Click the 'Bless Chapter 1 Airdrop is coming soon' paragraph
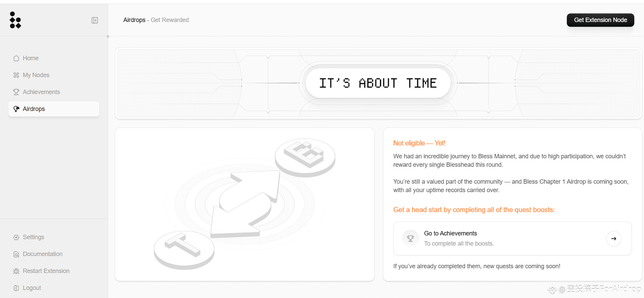 click(x=511, y=186)
